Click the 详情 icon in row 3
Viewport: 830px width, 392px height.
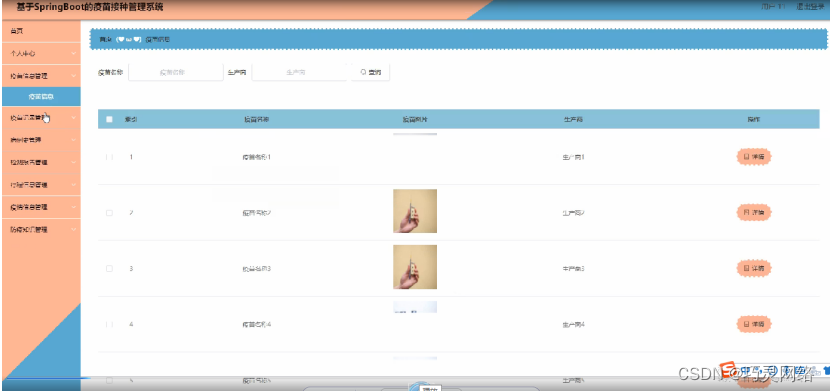746,268
